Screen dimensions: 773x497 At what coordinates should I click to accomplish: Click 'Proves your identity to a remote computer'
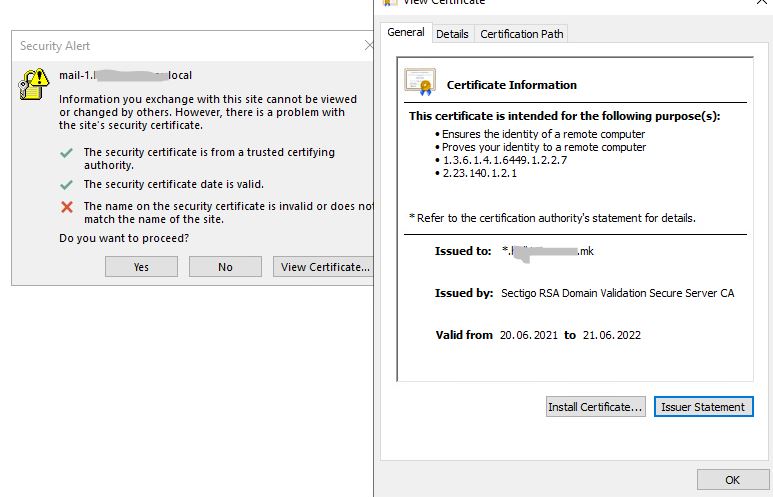coord(544,147)
